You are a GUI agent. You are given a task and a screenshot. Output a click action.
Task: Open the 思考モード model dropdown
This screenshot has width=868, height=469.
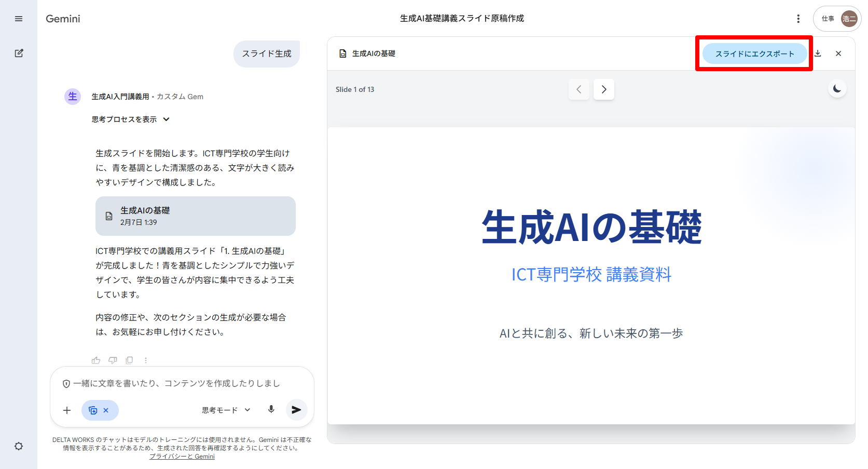226,410
